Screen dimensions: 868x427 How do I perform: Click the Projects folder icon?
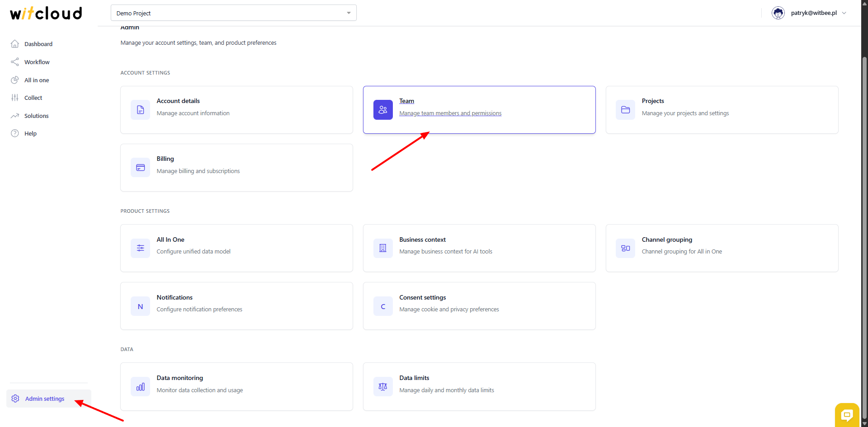coord(625,110)
